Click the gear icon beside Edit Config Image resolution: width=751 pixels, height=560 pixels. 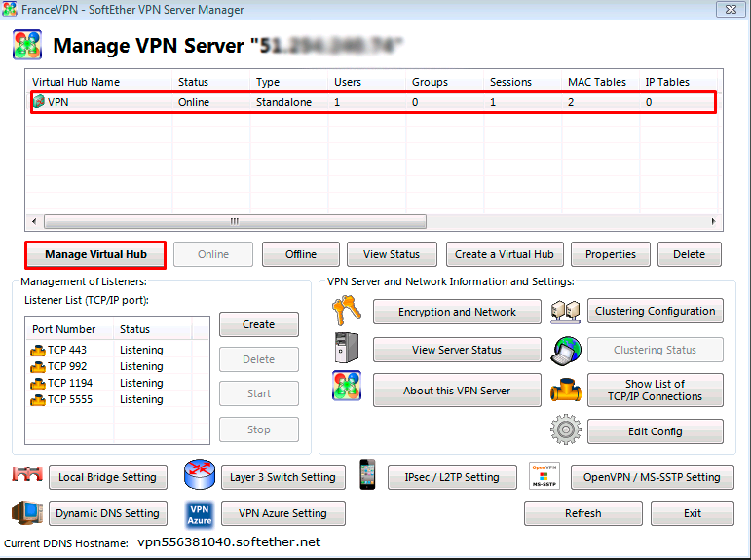pos(565,430)
